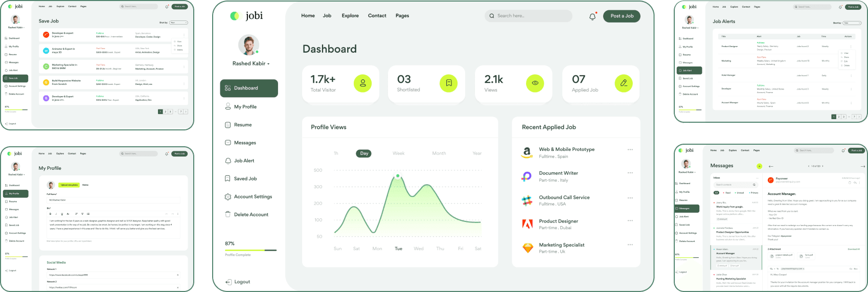Click the 87% profile progress bar in center sidebar
868x292 pixels.
pos(251,251)
